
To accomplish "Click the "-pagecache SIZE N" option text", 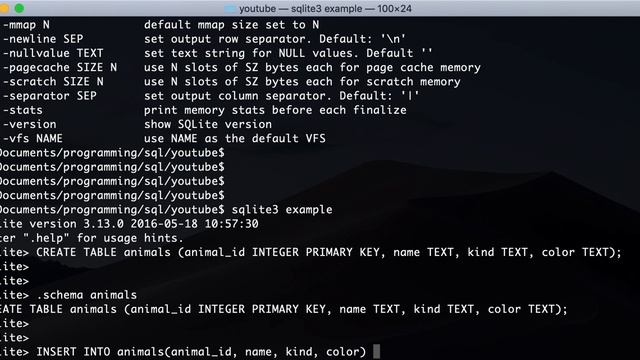I will (60, 67).
